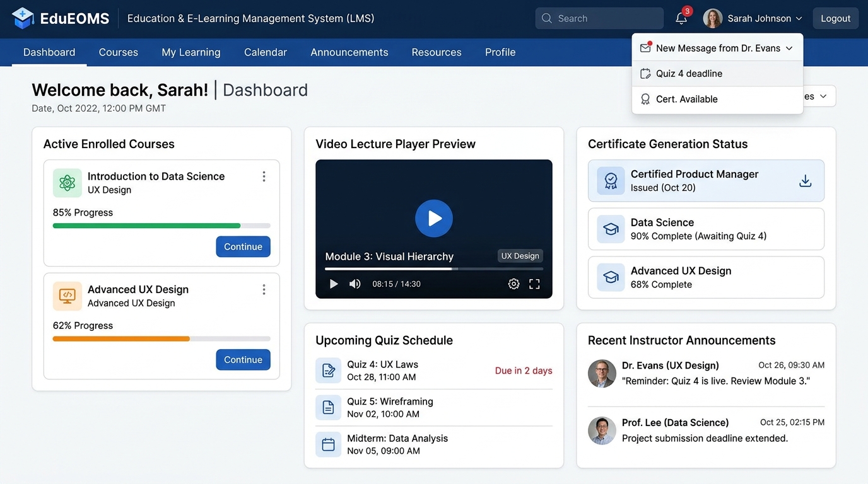Image resolution: width=868 pixels, height=484 pixels.
Task: Click the Due in 2 days label
Action: point(524,371)
